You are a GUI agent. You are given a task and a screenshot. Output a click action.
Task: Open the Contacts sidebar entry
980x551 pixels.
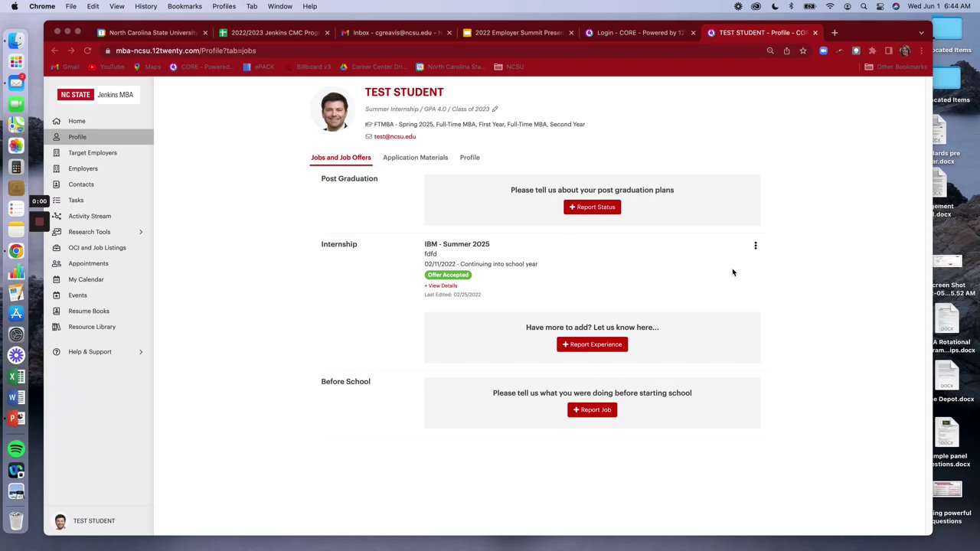[81, 184]
